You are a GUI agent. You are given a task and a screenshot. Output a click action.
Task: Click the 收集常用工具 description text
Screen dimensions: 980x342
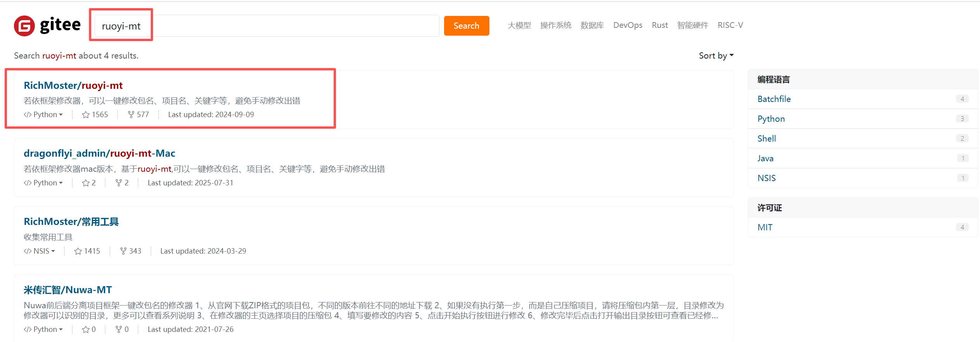tap(48, 237)
